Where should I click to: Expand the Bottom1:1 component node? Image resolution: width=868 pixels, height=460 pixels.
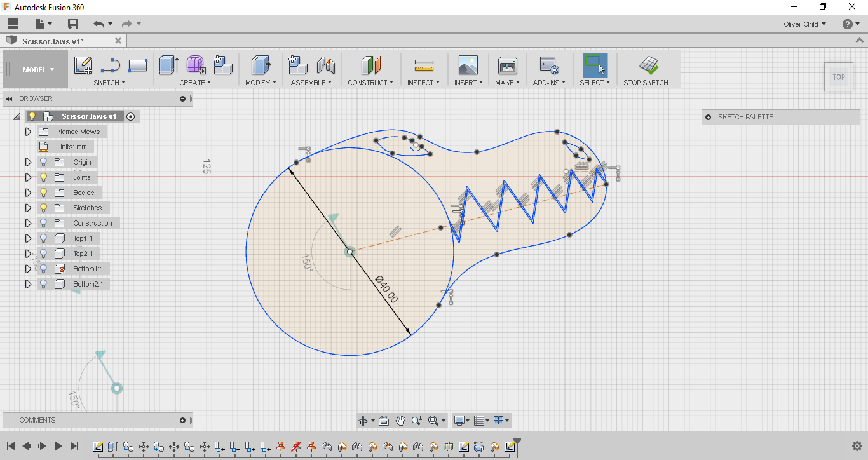pos(28,269)
